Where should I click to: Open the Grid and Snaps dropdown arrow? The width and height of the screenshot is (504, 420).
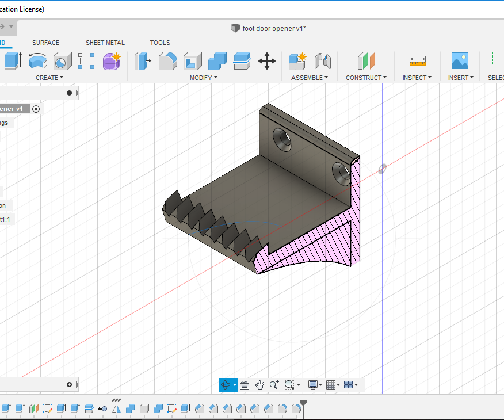[x=338, y=385]
